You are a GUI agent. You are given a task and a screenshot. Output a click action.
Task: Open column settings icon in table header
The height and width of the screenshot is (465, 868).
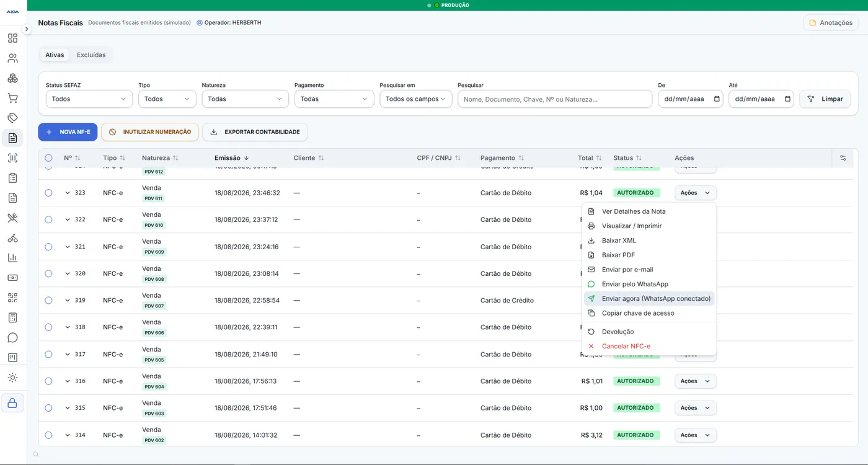(843, 158)
